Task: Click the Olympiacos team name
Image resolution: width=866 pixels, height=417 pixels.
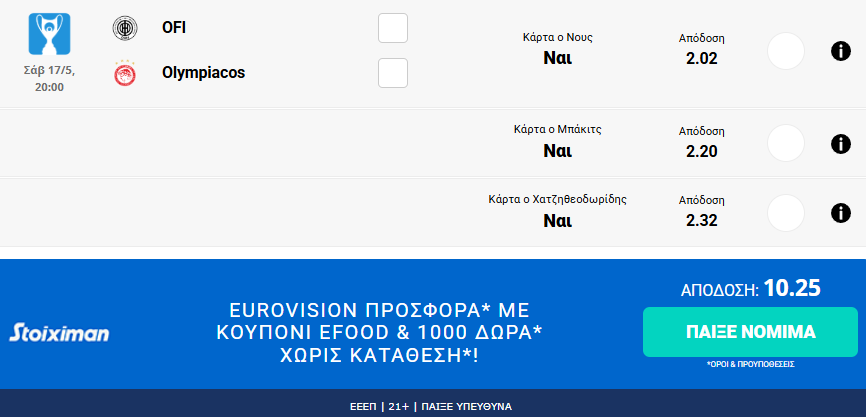Action: tap(203, 72)
